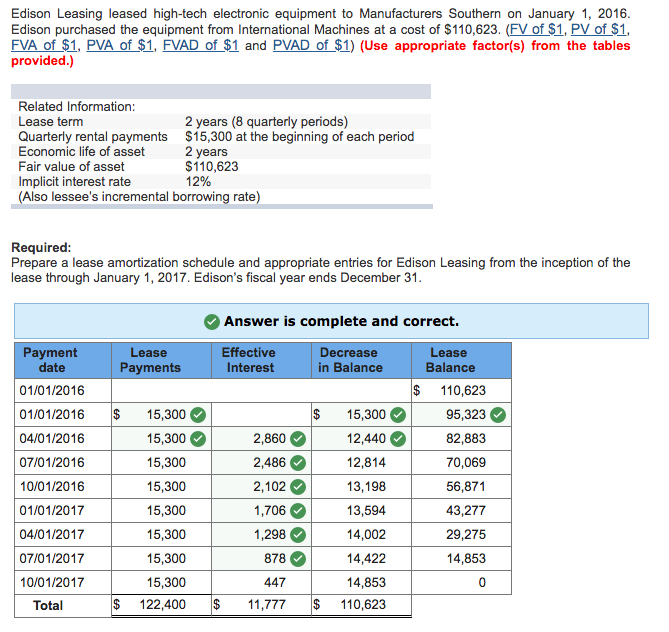Click the checkmark beside 2,860 effective interest

[298, 439]
